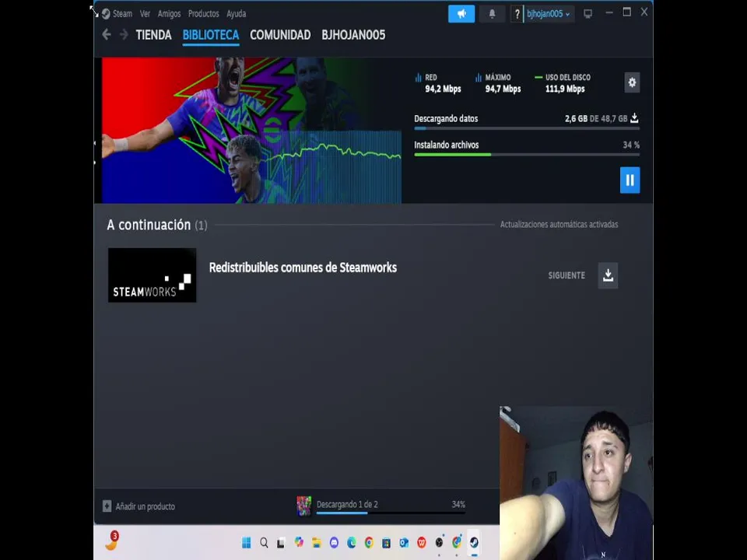The width and height of the screenshot is (747, 560).
Task: Click the question mark help icon
Action: (517, 14)
